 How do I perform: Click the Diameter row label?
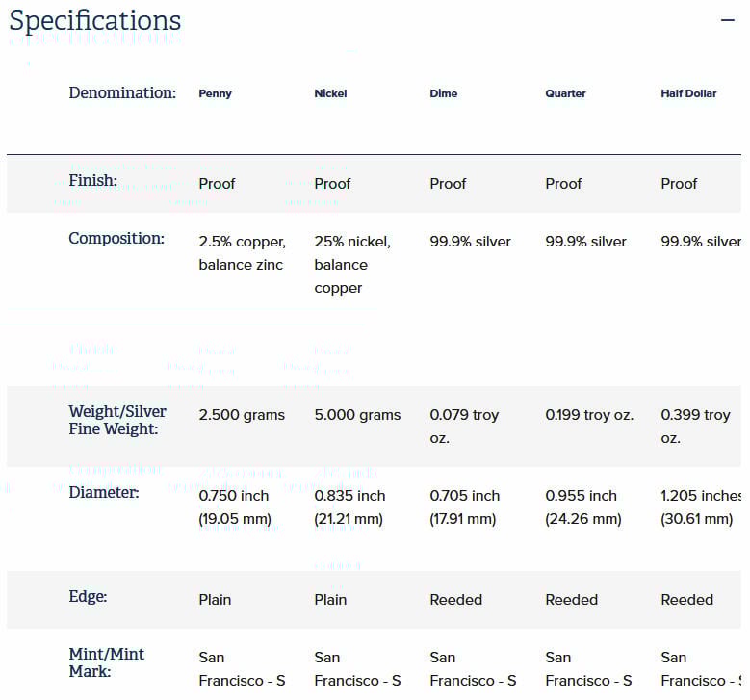[x=104, y=492]
